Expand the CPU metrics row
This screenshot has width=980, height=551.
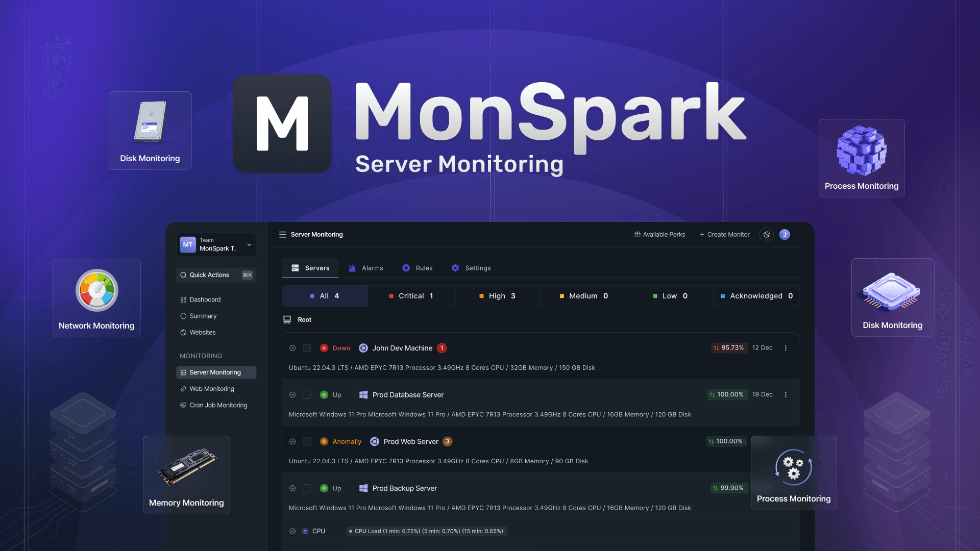click(292, 531)
